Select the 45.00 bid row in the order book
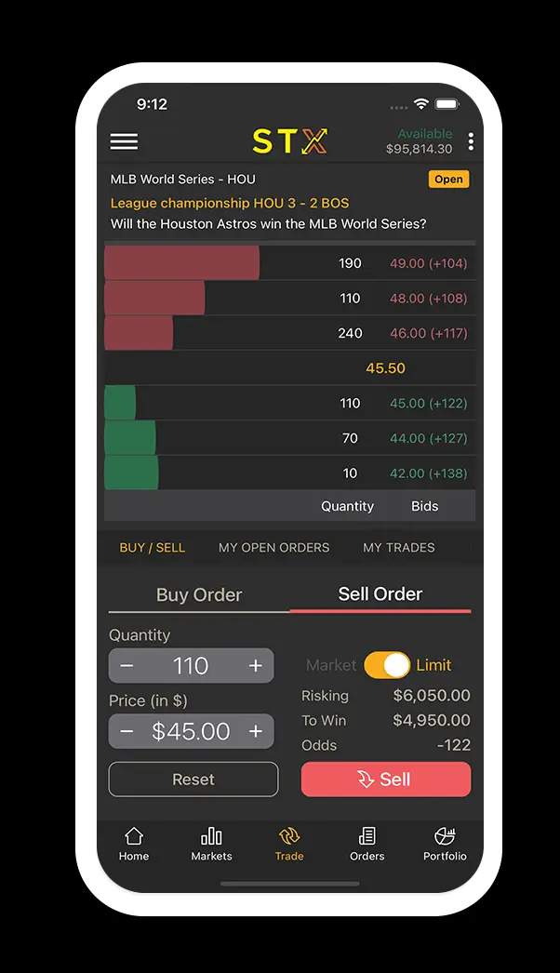 pyautogui.click(x=288, y=403)
